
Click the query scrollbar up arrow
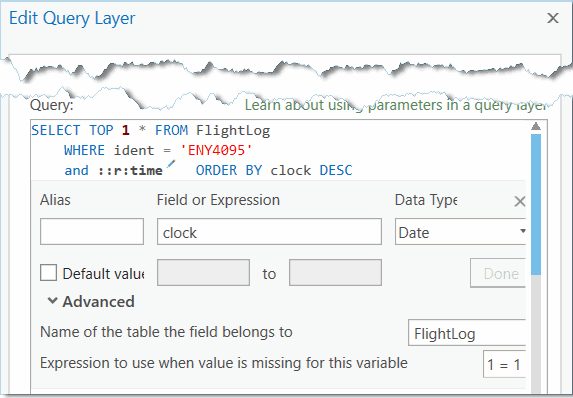(536, 126)
